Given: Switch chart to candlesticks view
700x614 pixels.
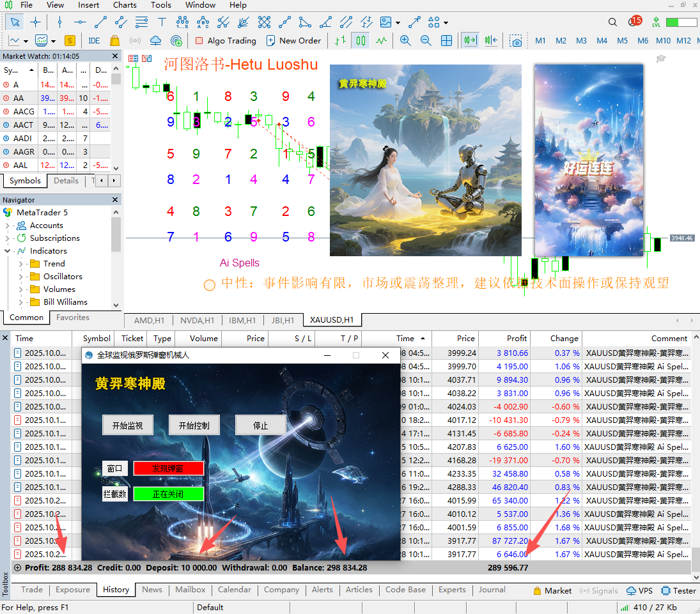Looking at the screenshot, I should pyautogui.click(x=361, y=40).
